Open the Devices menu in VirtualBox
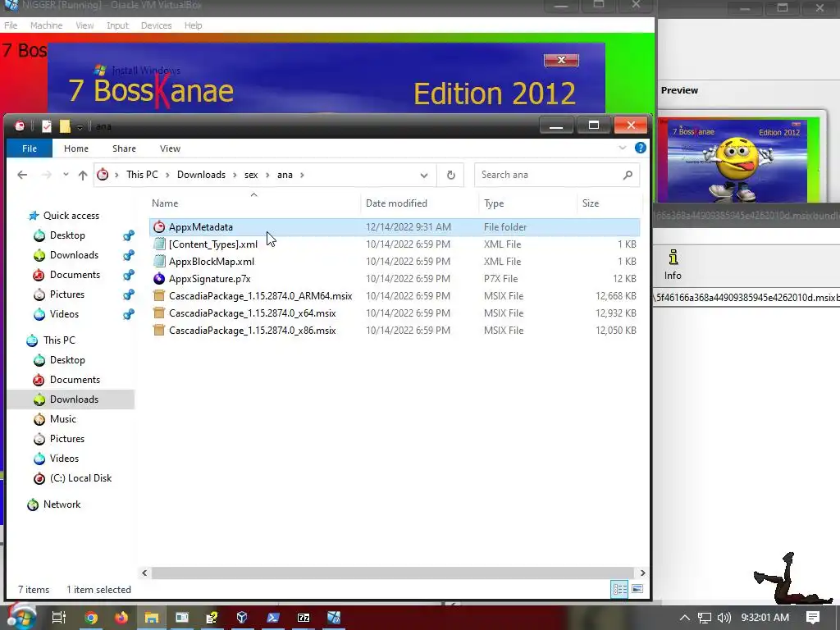 [156, 25]
